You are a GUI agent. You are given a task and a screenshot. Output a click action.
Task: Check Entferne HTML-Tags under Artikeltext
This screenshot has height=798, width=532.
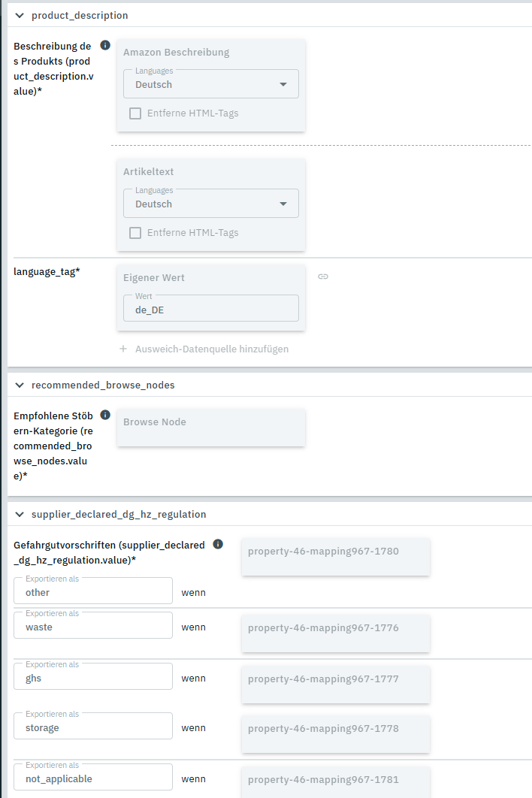coord(135,233)
